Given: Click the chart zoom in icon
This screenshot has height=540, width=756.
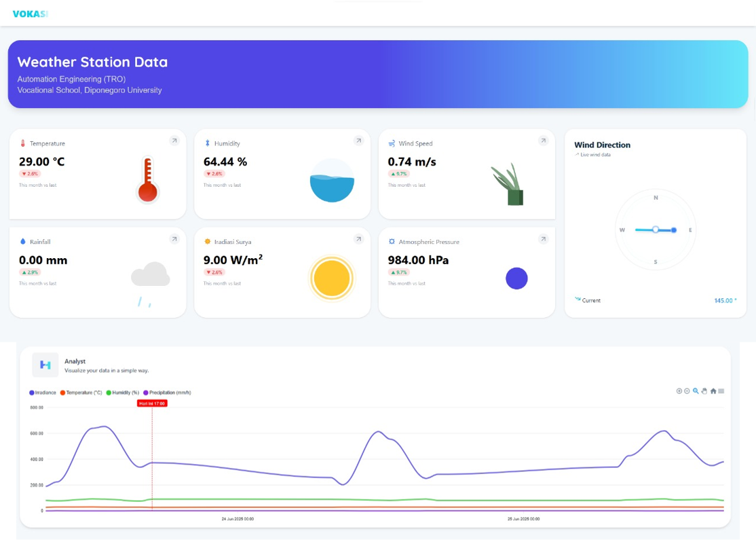Looking at the screenshot, I should (x=679, y=391).
